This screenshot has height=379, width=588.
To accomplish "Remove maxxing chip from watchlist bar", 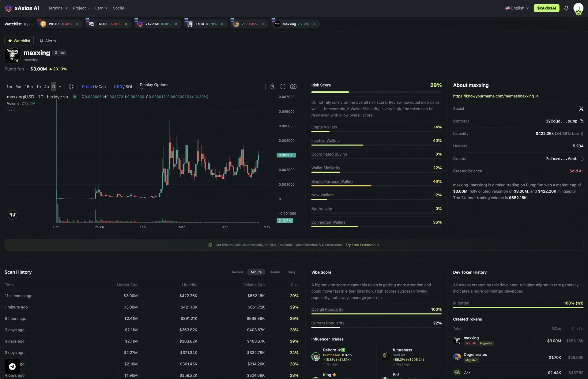I will [x=314, y=24].
